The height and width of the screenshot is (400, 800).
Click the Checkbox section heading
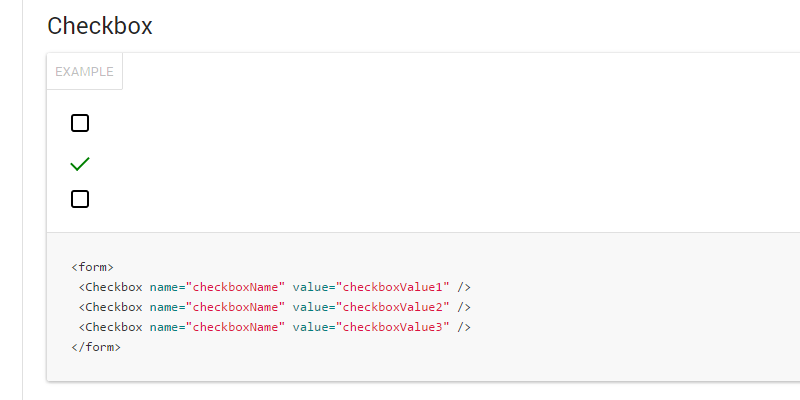100,26
